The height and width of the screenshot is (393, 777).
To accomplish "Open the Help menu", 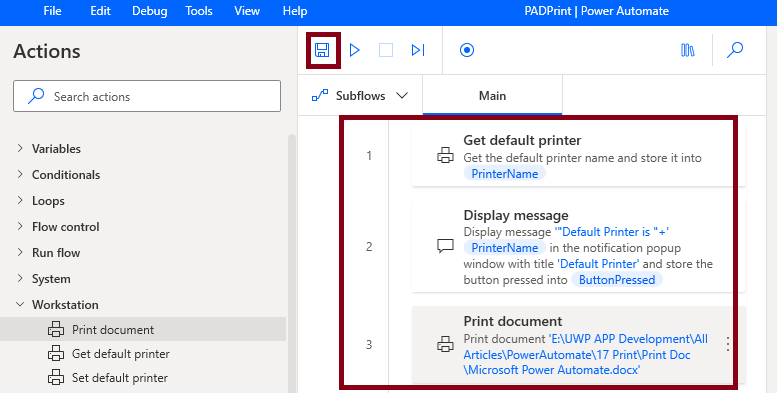I will coord(295,11).
